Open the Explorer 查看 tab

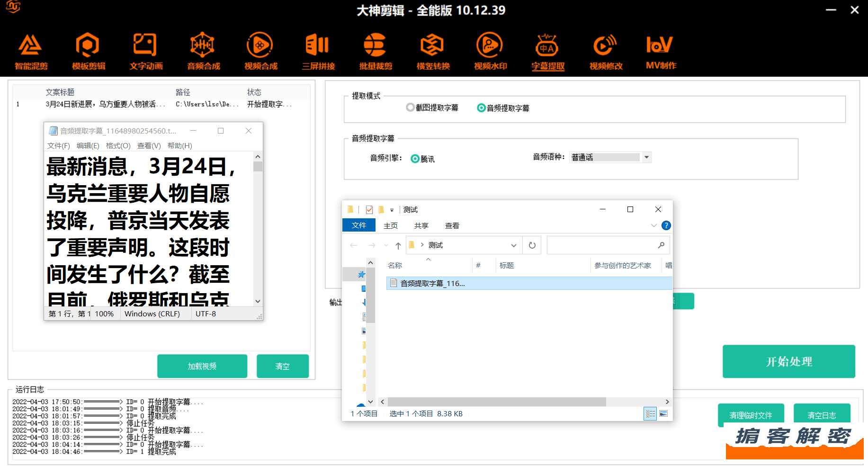pos(452,226)
